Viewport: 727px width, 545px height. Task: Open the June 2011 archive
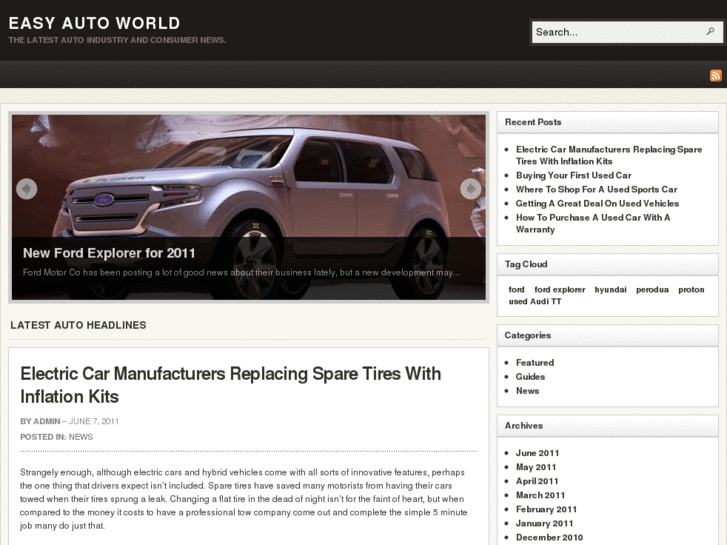tap(537, 453)
